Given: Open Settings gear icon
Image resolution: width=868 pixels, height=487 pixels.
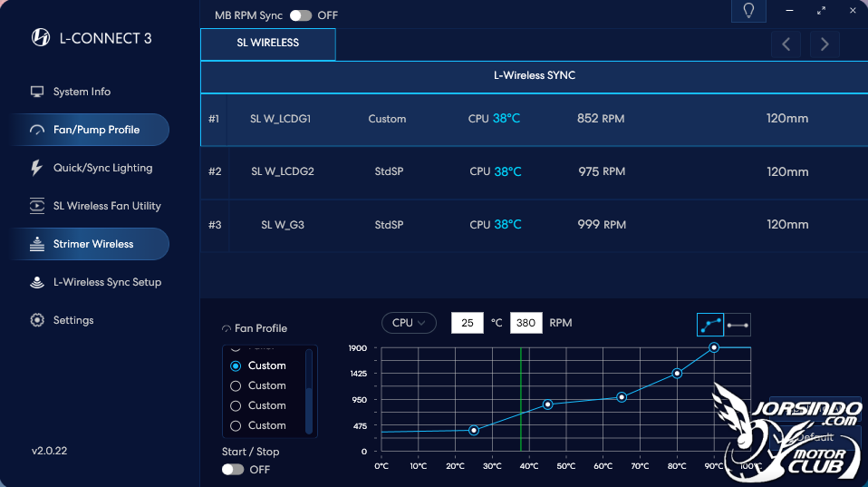Looking at the screenshot, I should click(x=37, y=320).
